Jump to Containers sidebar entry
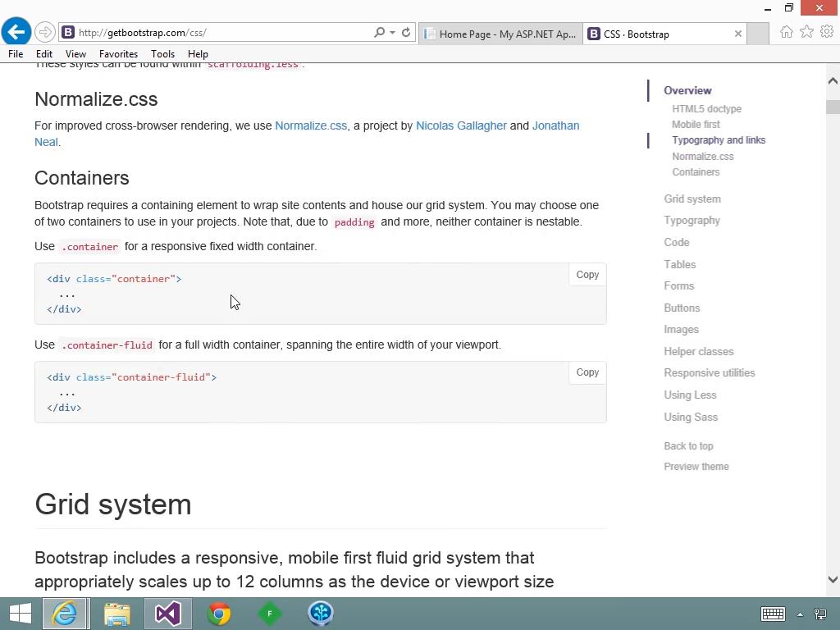Image resolution: width=840 pixels, height=630 pixels. click(x=696, y=172)
